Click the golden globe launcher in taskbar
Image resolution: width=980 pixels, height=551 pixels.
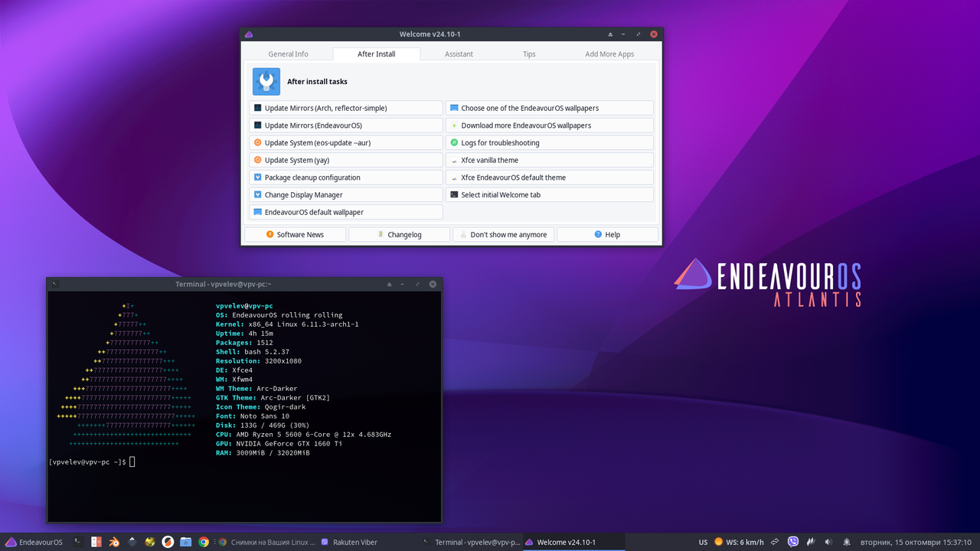point(149,542)
